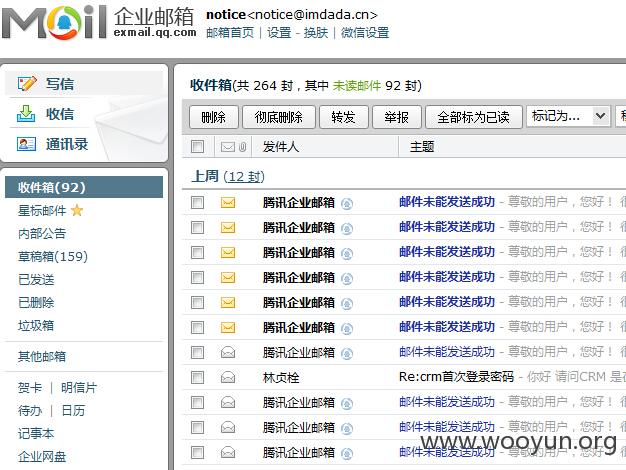This screenshot has height=470, width=626.
Task: Open 明信片 link in sidebar
Action: tap(79, 387)
